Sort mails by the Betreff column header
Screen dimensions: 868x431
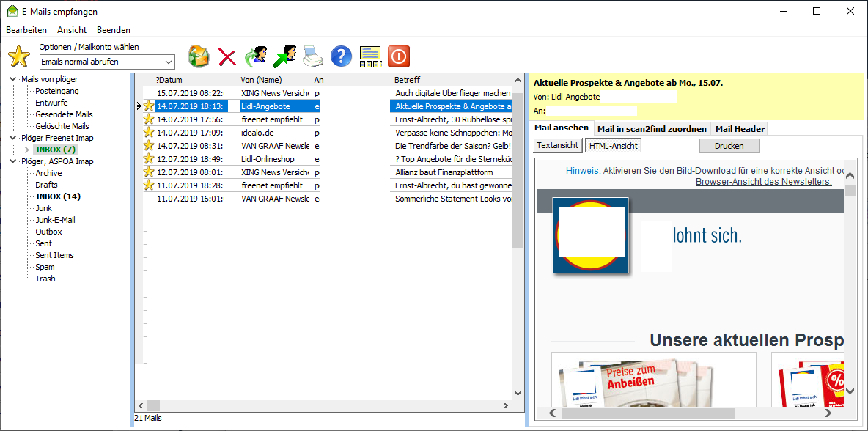[x=407, y=80]
